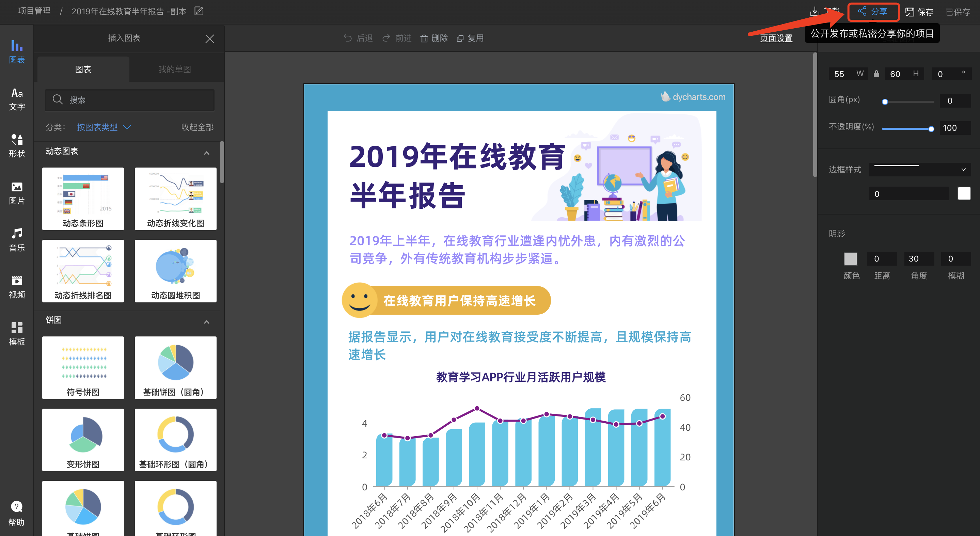Click the shadow 距离 distance field
Screen dimensions: 980x536
pos(882,259)
